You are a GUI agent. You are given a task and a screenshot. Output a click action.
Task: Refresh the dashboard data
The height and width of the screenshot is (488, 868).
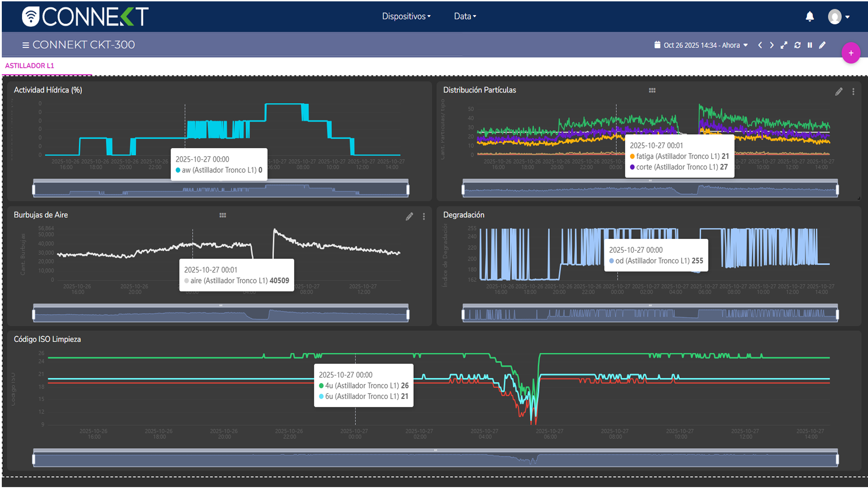pos(797,45)
